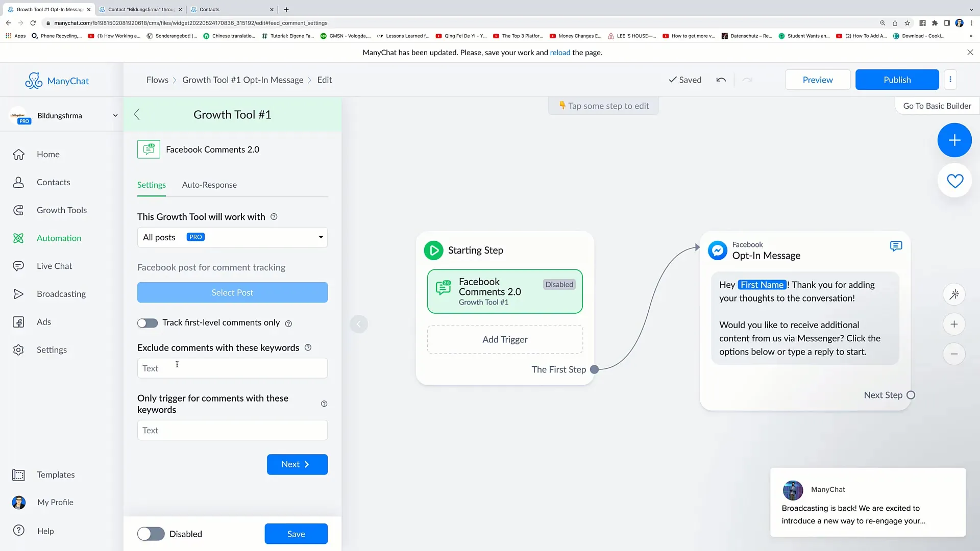Expand the 'This Growth Tool will work with' dropdown
The image size is (980, 551).
coord(232,236)
